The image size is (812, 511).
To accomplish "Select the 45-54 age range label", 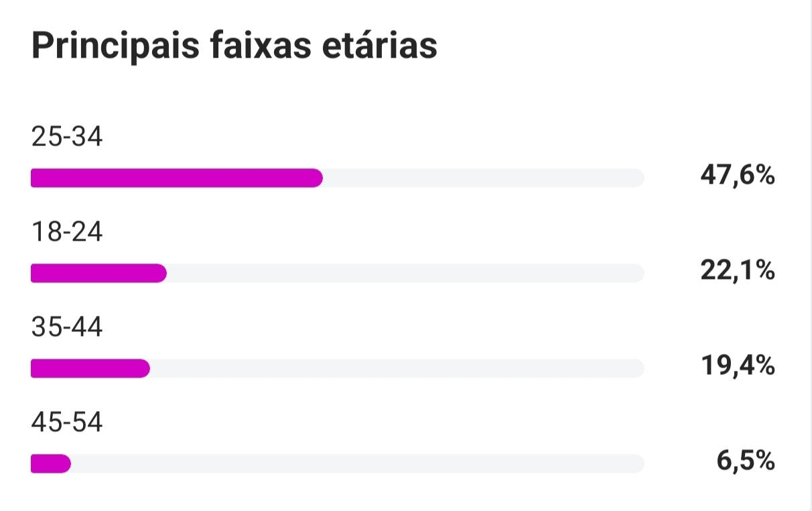I will (x=67, y=422).
